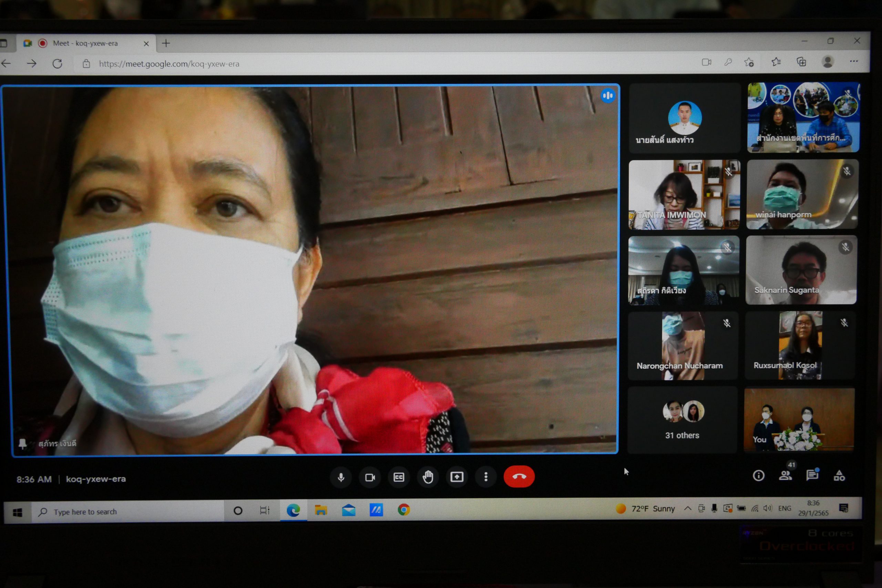The width and height of the screenshot is (882, 588).
Task: Expand hidden system tray icons chevron
Action: coord(688,508)
